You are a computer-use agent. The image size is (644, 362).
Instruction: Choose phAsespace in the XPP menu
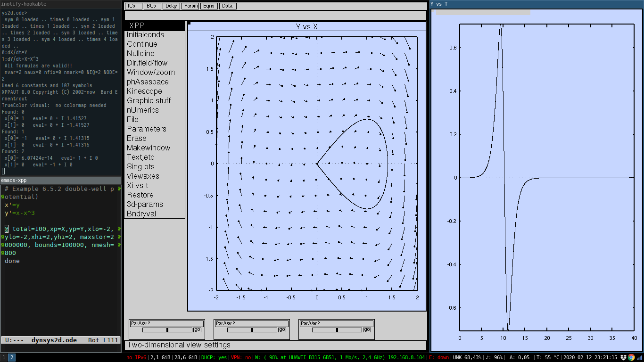pos(155,82)
